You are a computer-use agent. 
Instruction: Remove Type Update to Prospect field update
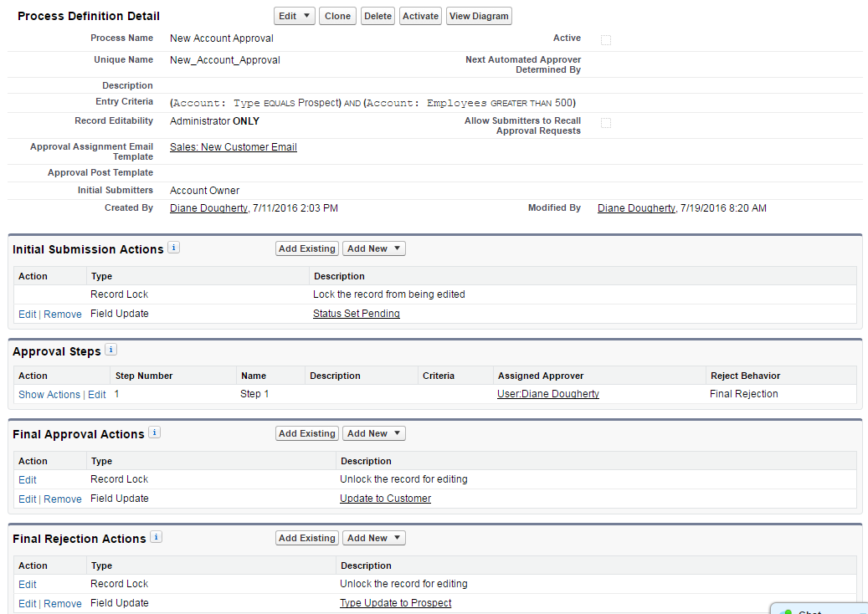tap(63, 603)
